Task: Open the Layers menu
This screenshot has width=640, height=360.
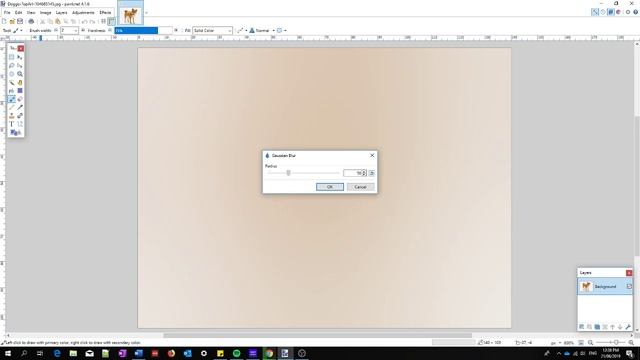Action: [61, 13]
